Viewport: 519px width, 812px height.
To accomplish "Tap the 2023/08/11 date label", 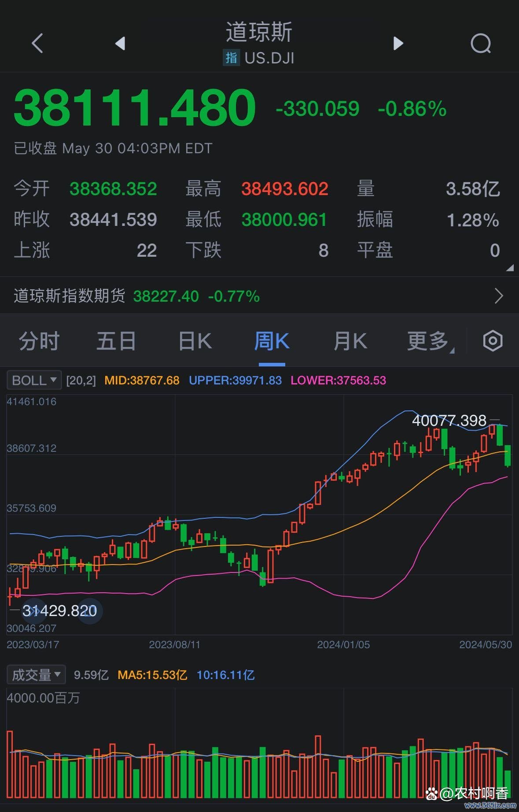I will [x=174, y=644].
